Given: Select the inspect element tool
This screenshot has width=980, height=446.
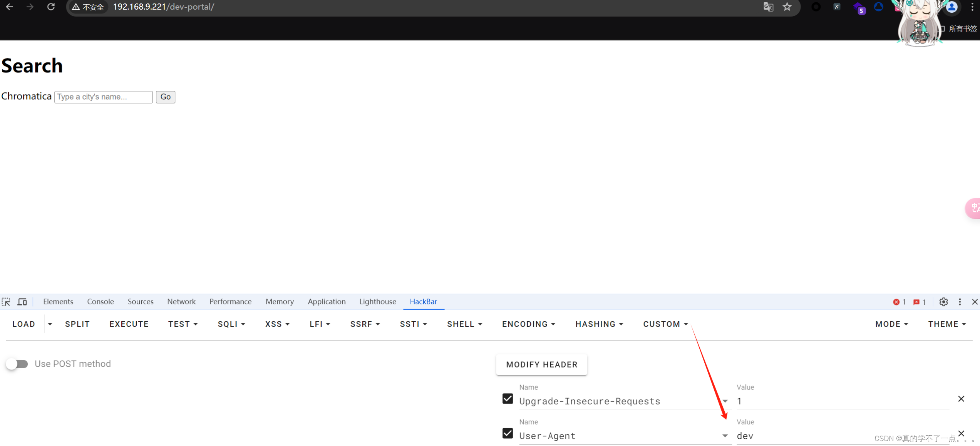Looking at the screenshot, I should coord(6,302).
